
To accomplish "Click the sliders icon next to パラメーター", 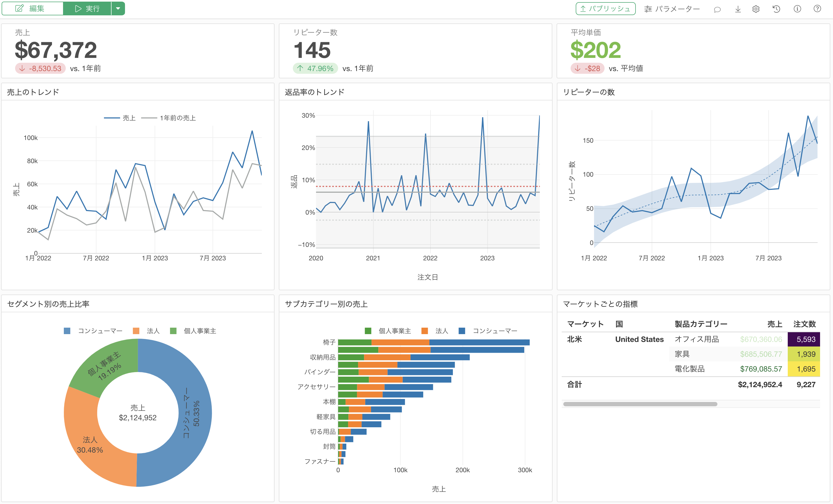I will coord(648,9).
